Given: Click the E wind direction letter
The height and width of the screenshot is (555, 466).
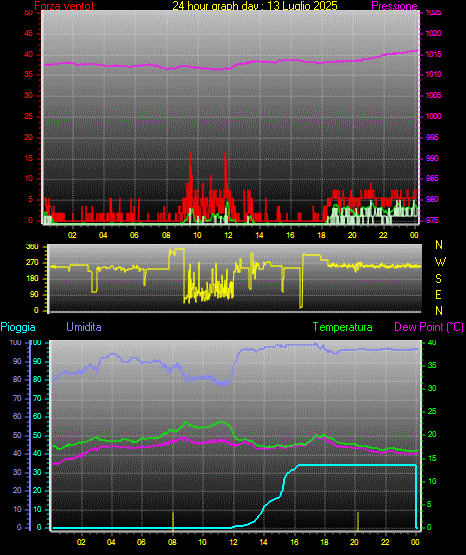Looking at the screenshot, I should tap(438, 294).
